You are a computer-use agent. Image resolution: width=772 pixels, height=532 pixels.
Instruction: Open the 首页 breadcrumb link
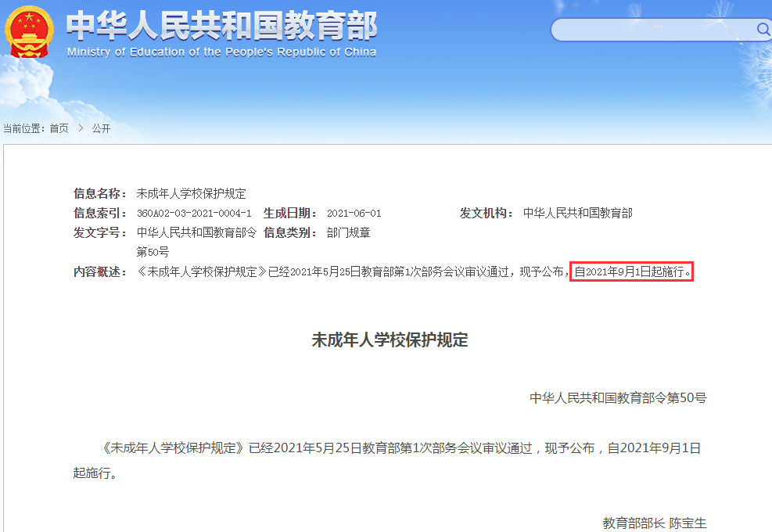click(x=59, y=128)
